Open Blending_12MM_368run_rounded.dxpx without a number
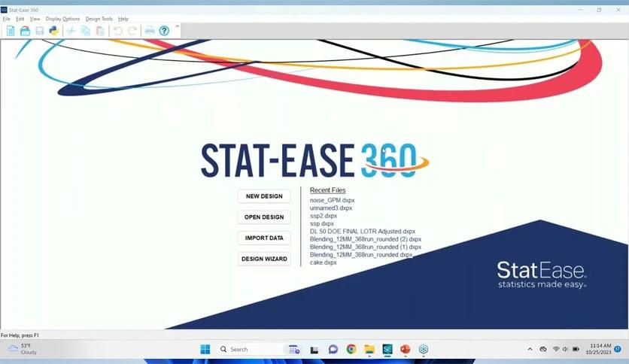629x364 pixels. (x=361, y=254)
